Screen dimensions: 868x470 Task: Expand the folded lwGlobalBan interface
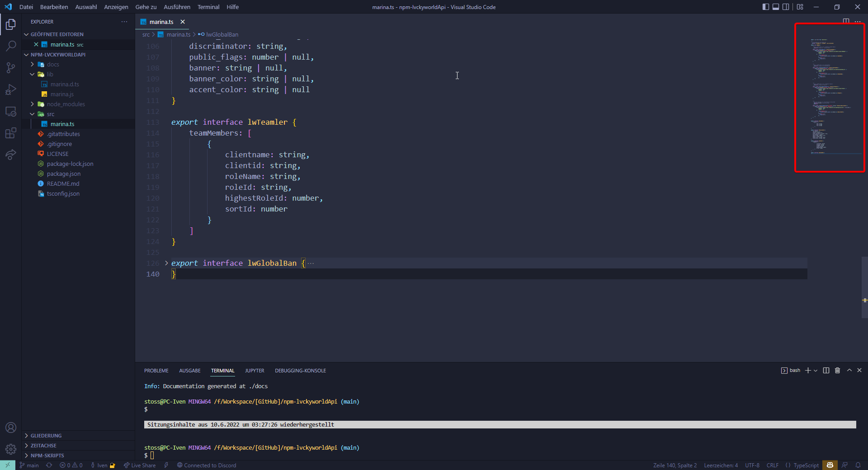tap(166, 263)
